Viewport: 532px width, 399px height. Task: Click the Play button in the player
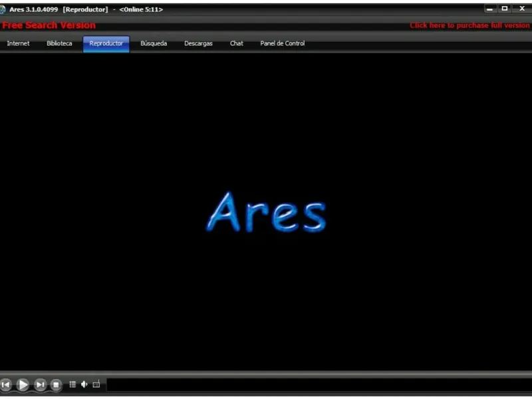pyautogui.click(x=23, y=384)
